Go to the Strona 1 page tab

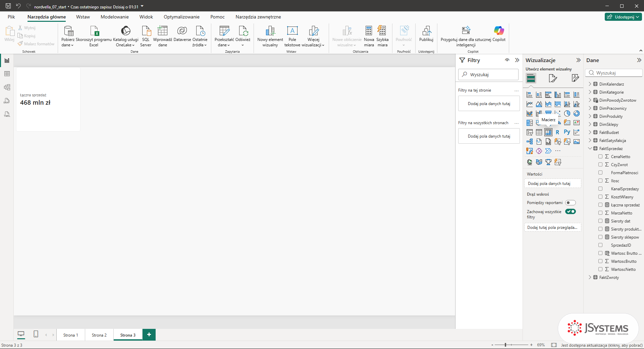click(x=71, y=335)
